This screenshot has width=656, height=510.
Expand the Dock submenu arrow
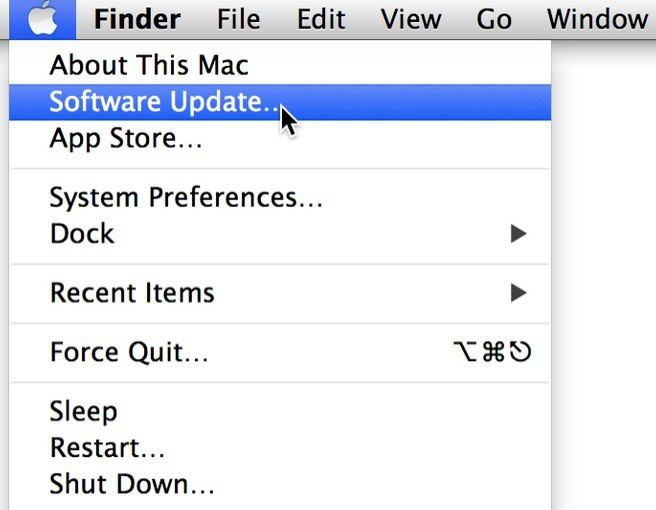coord(518,234)
